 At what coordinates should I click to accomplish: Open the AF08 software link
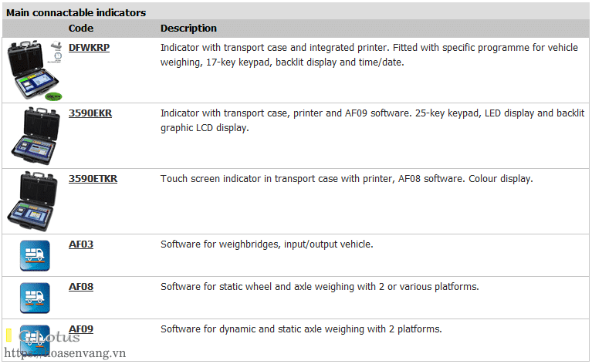tap(81, 287)
